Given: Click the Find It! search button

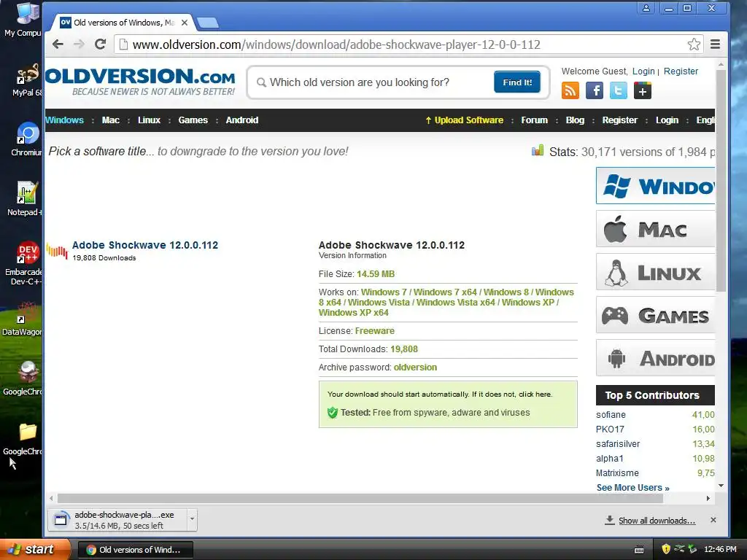Looking at the screenshot, I should (x=517, y=82).
